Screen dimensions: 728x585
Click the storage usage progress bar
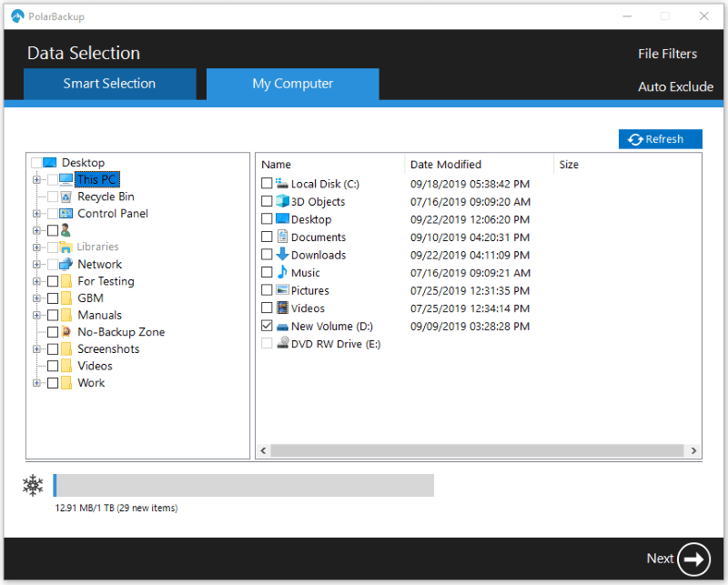click(243, 485)
